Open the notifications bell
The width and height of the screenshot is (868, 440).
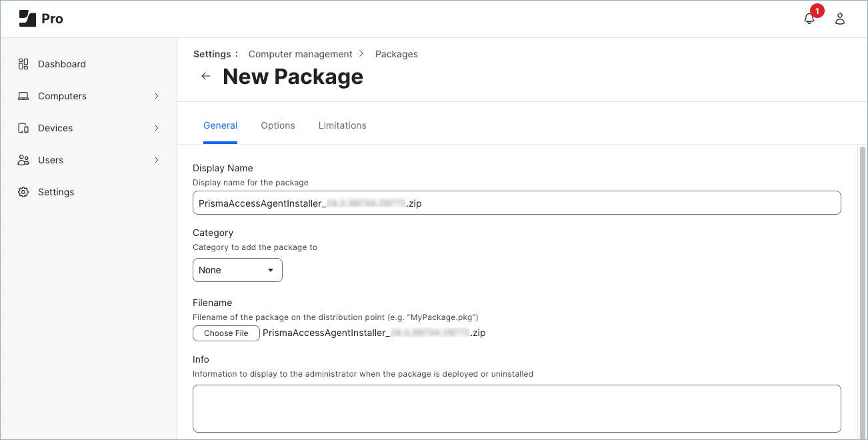tap(809, 19)
